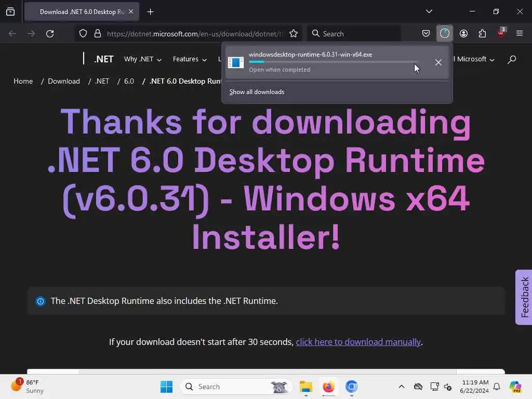Open the list all tabs chevron
Image resolution: width=532 pixels, height=399 pixels.
coord(429,11)
